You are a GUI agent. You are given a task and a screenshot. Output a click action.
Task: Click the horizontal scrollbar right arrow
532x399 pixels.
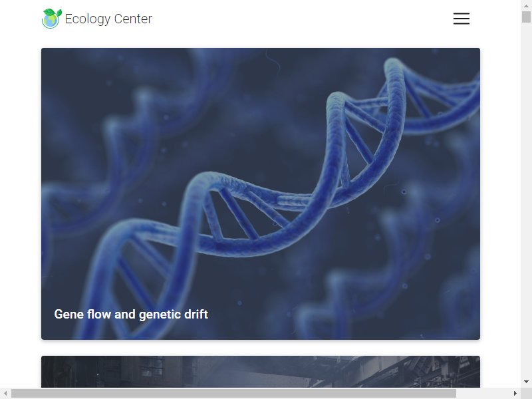coord(515,393)
